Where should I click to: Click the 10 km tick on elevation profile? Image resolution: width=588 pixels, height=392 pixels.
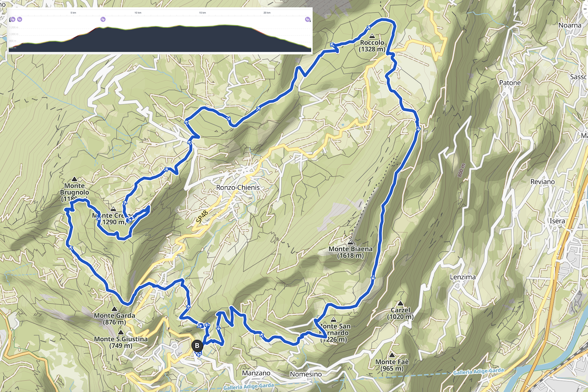click(x=137, y=13)
